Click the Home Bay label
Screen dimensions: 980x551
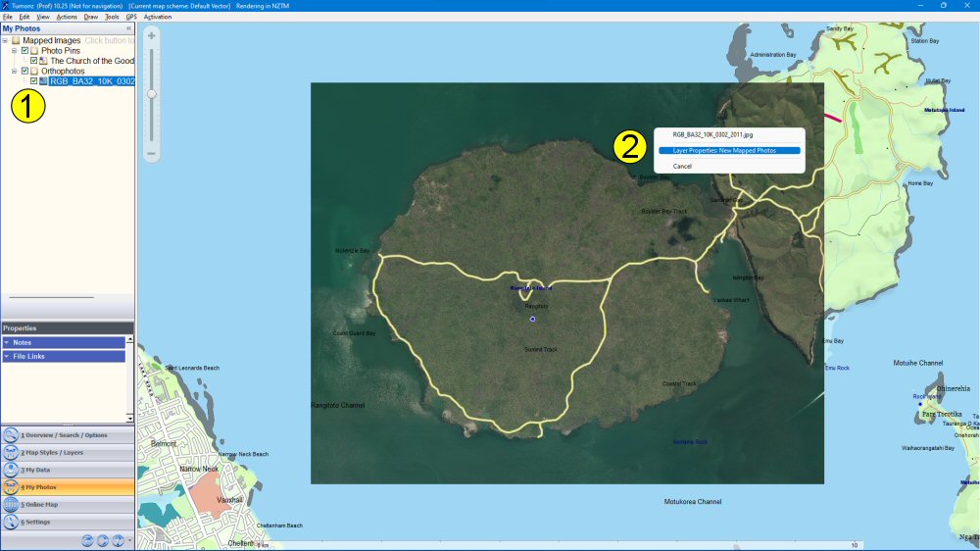tap(920, 183)
